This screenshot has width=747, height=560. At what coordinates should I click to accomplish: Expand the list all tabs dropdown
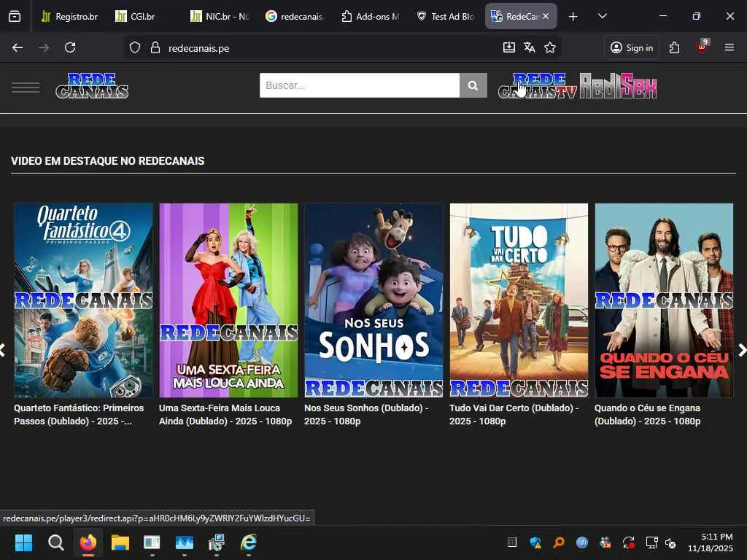point(602,16)
